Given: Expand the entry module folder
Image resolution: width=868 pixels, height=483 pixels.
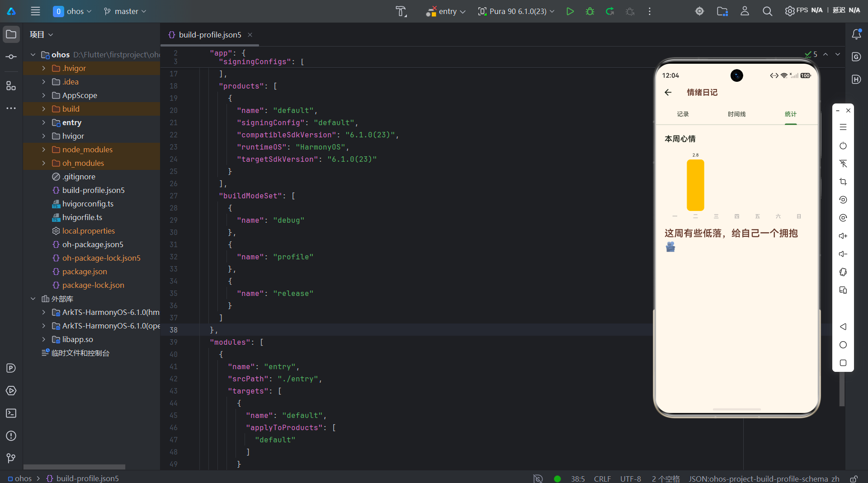Looking at the screenshot, I should pos(44,122).
